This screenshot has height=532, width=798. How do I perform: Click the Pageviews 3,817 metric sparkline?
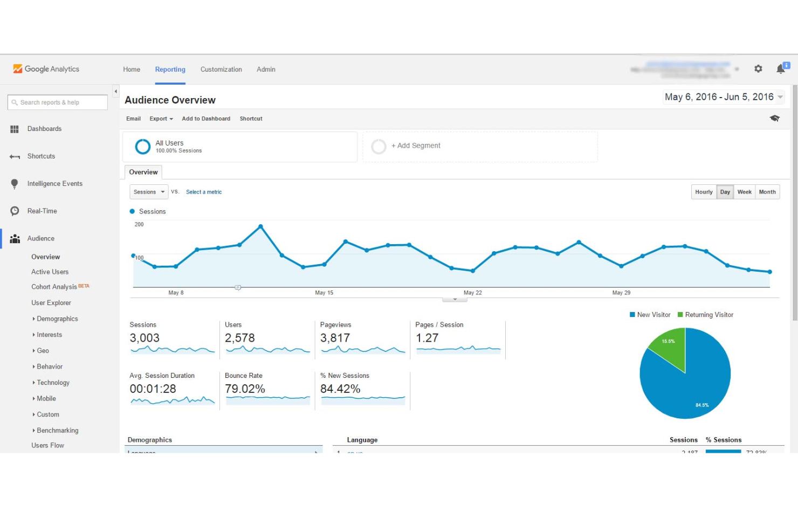363,350
